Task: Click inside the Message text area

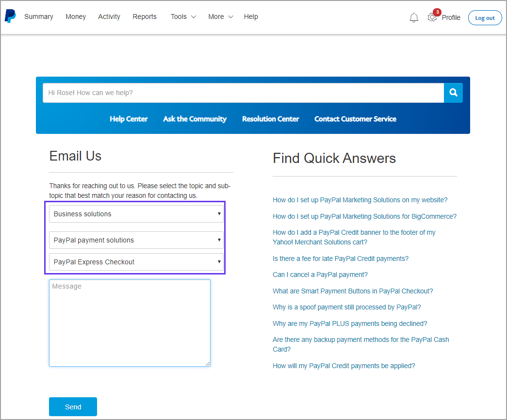Action: [130, 323]
